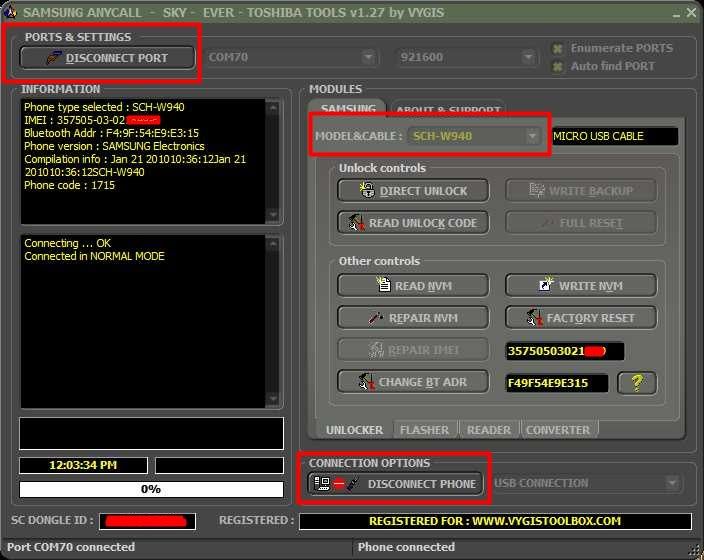704x560 pixels.
Task: Click the WRITE BACKUP button
Action: [x=581, y=191]
